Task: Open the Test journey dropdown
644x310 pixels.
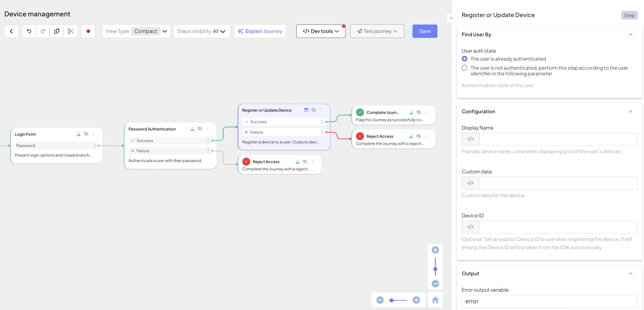Action: click(377, 31)
